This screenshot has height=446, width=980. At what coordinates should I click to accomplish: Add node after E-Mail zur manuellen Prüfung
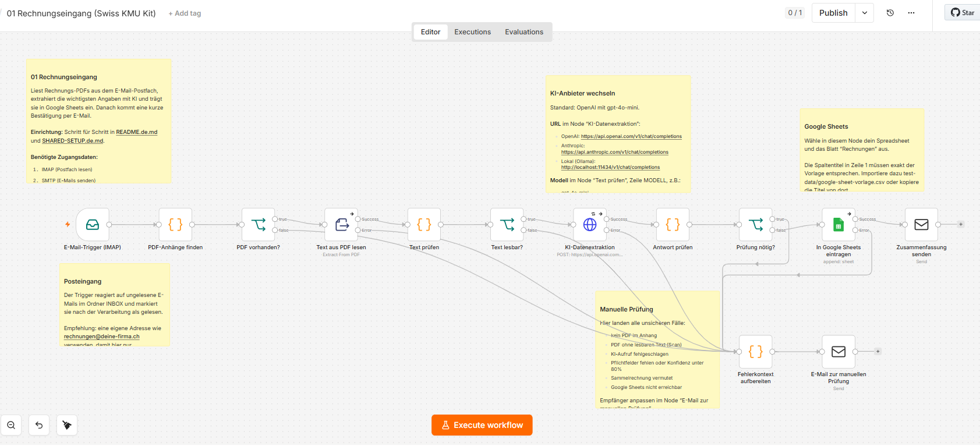(878, 351)
